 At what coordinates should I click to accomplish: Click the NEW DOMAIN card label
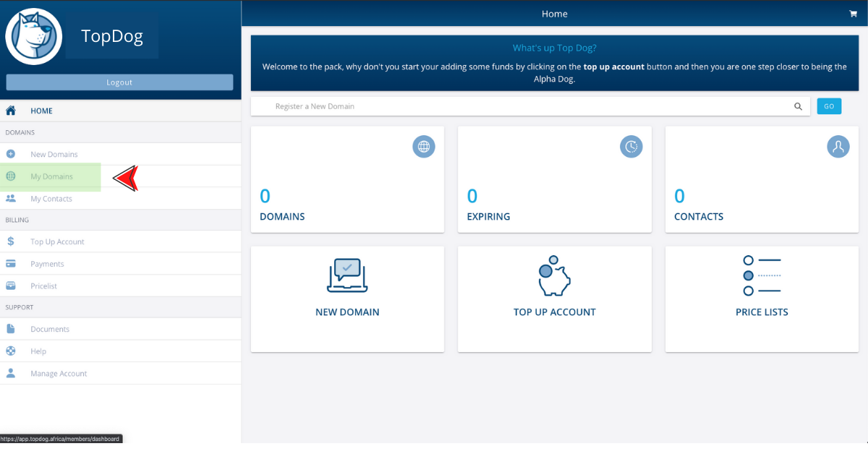(347, 312)
